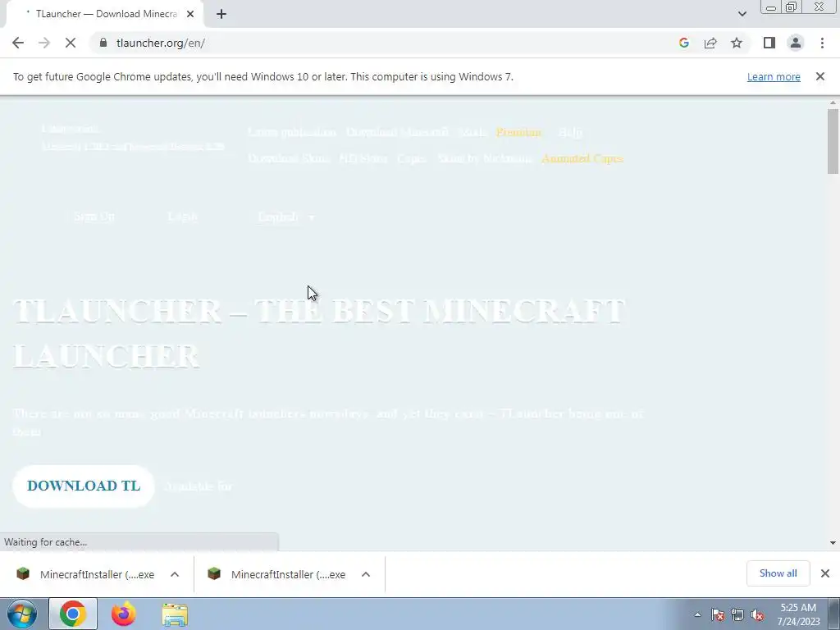This screenshot has width=840, height=630.
Task: Expand first MinecraftInstaller download options
Action: click(175, 574)
